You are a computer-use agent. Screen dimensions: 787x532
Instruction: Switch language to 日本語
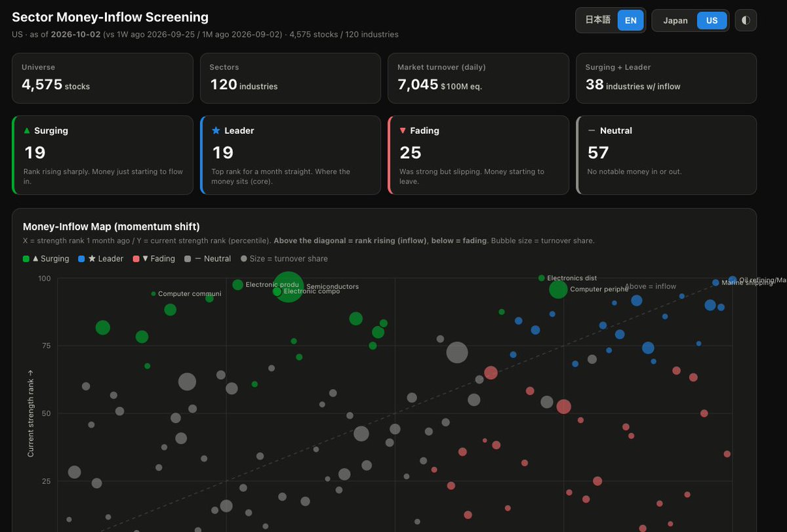point(597,20)
